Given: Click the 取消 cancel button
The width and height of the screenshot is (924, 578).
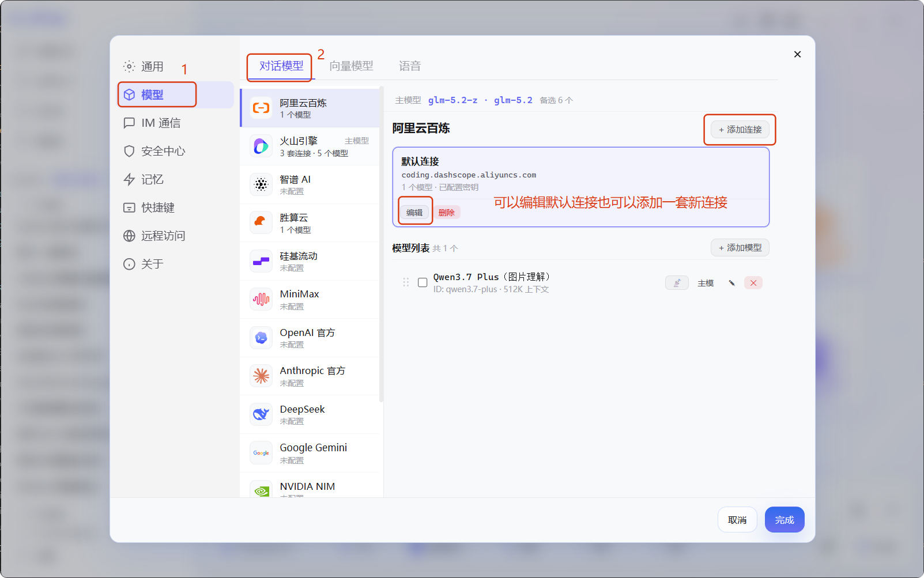Looking at the screenshot, I should 737,520.
